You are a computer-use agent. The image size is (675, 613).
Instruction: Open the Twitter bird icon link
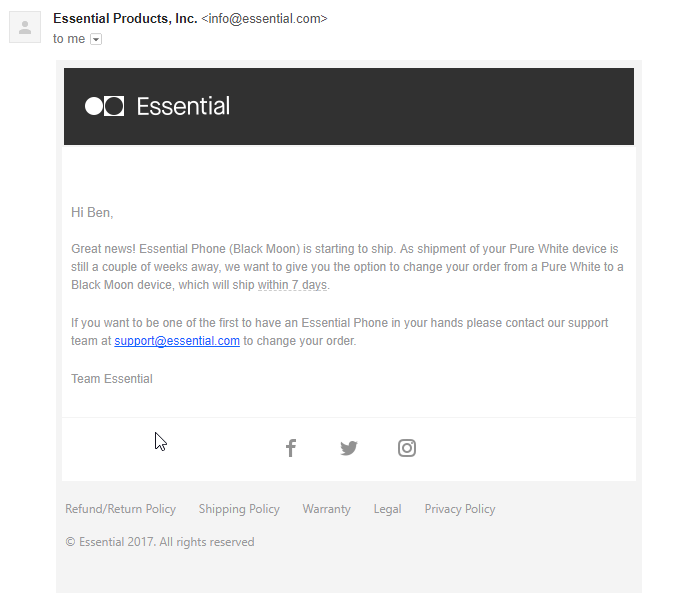click(348, 448)
